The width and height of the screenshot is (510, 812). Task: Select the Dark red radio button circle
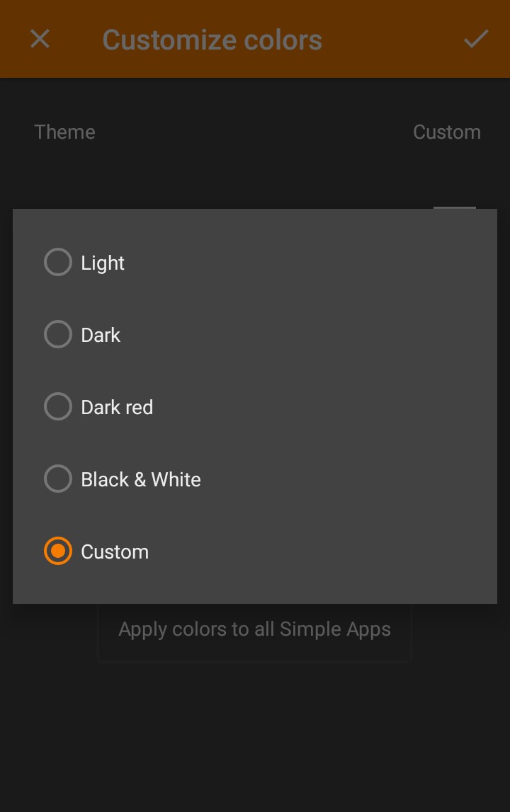coord(58,406)
